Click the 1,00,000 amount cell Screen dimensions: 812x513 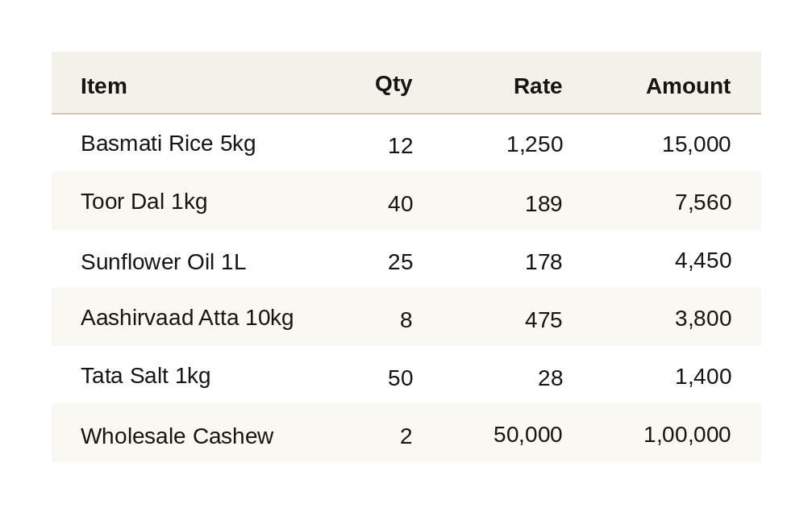pos(687,434)
